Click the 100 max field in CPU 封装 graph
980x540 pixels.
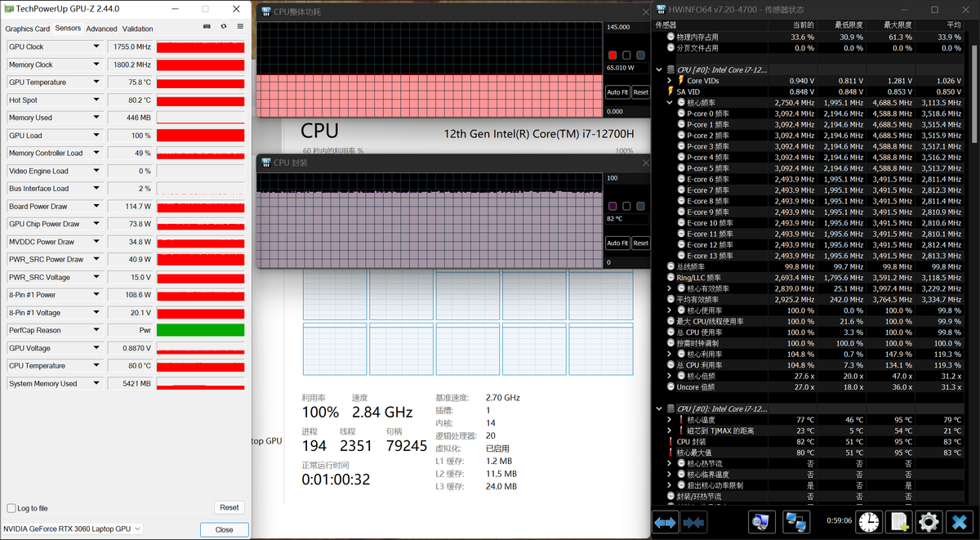tap(626, 177)
